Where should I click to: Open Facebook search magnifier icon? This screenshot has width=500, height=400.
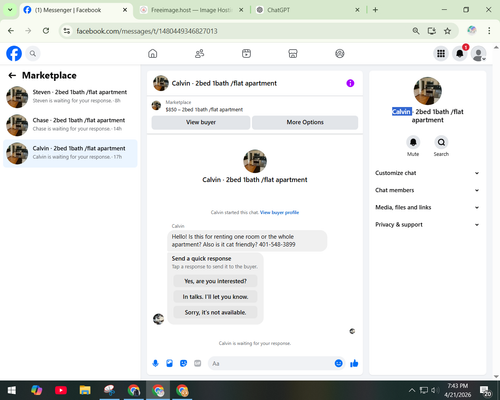point(33,53)
